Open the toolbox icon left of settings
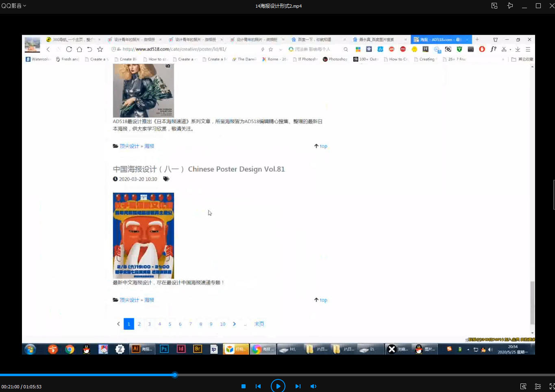Screen dimensions: 555x392 point(523,386)
